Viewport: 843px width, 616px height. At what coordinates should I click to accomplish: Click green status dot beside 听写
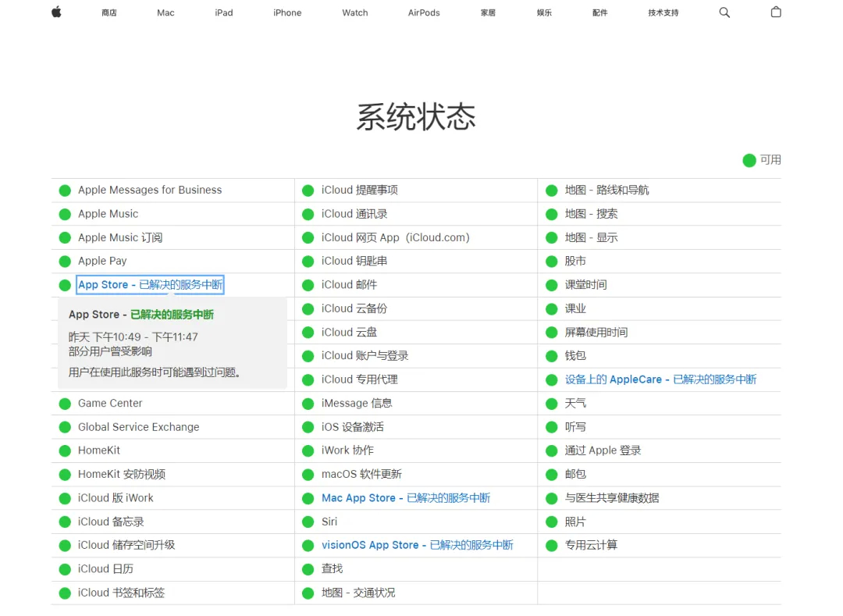click(x=552, y=427)
